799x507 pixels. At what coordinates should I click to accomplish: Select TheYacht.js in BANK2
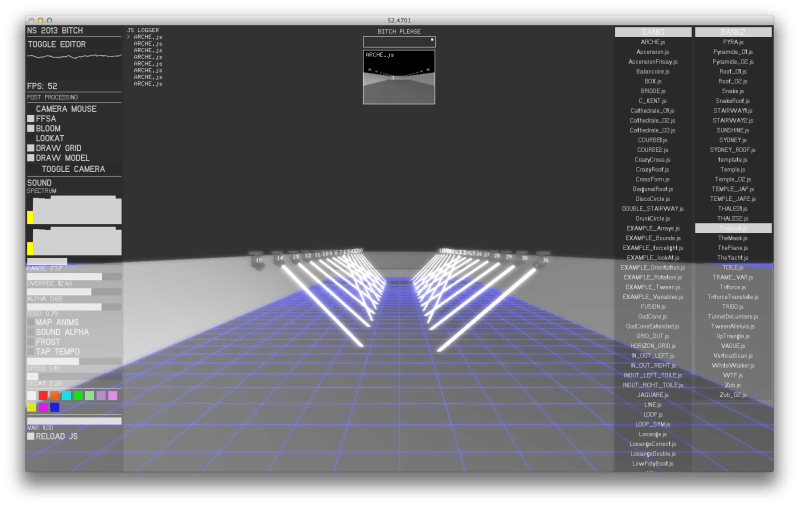733,258
